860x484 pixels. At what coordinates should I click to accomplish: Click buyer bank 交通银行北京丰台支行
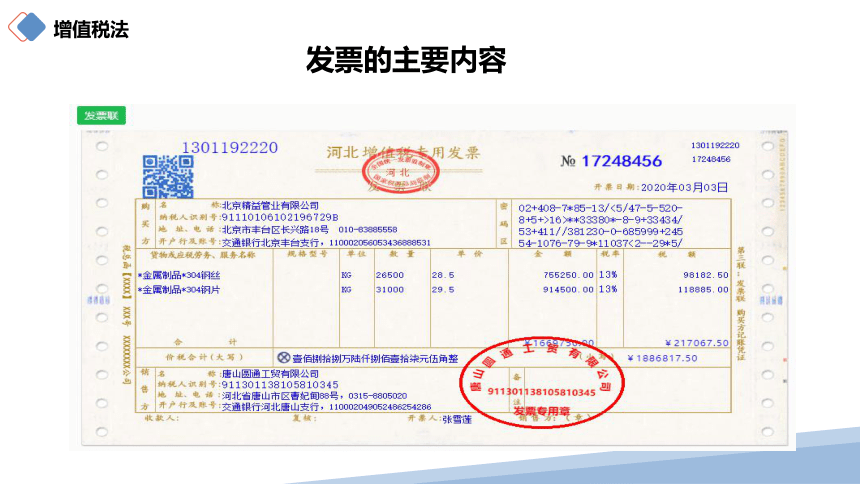pyautogui.click(x=273, y=242)
